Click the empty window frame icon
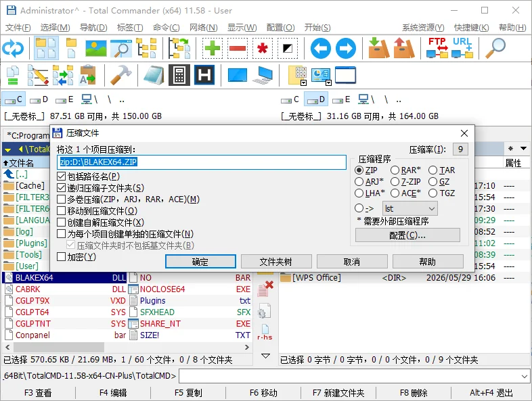This screenshot has height=401, width=532. coord(345,75)
